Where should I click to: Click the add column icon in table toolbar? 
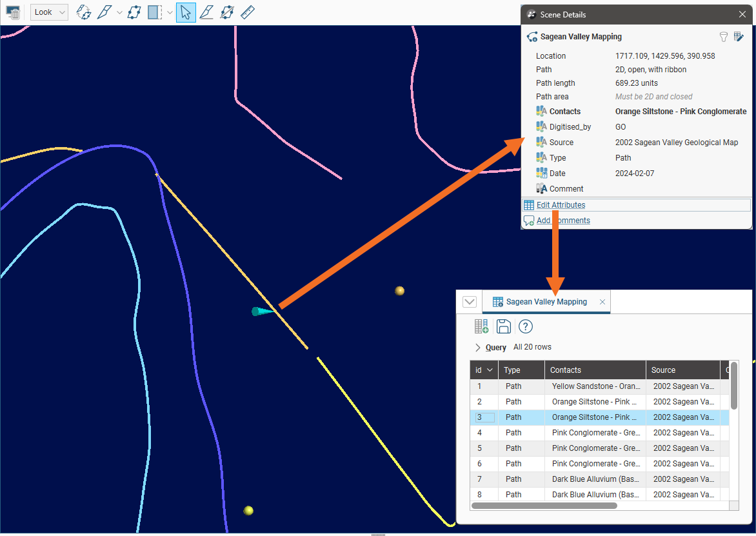(x=481, y=326)
